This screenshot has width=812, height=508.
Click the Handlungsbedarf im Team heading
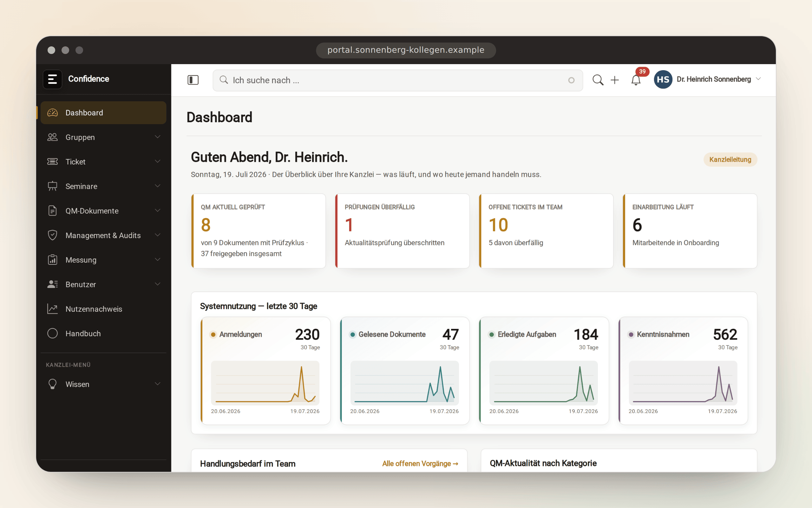tap(248, 464)
